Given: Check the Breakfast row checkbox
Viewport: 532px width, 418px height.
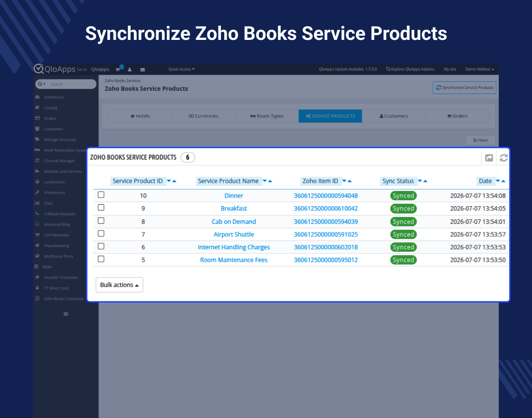Looking at the screenshot, I should coord(101,208).
